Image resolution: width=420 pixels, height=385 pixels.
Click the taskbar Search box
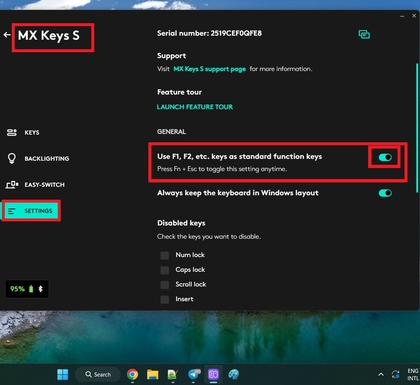click(97, 374)
